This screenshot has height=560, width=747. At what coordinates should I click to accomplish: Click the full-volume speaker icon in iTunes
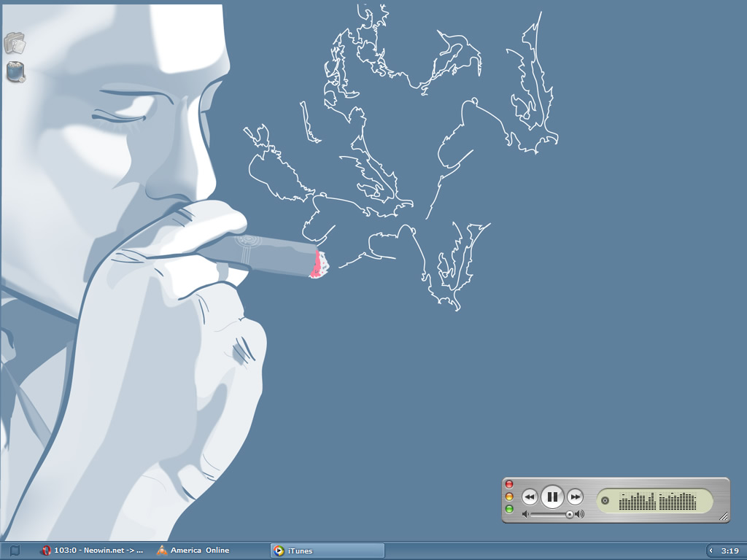coord(580,514)
